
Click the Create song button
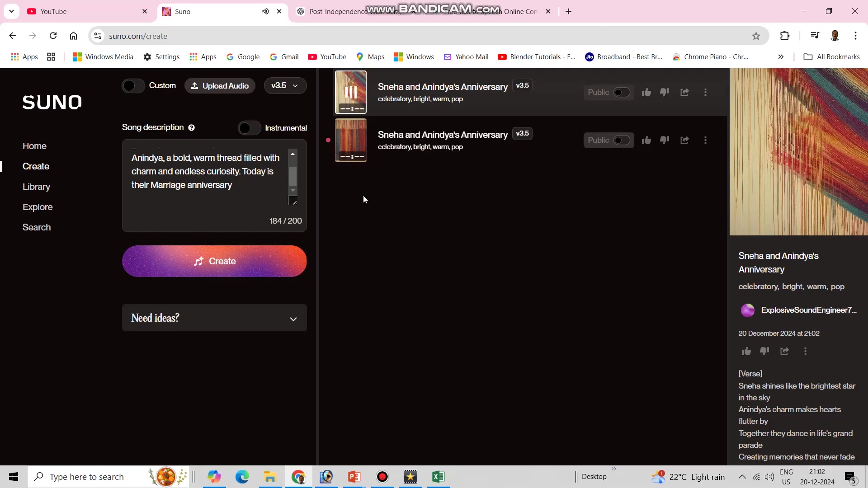[214, 261]
